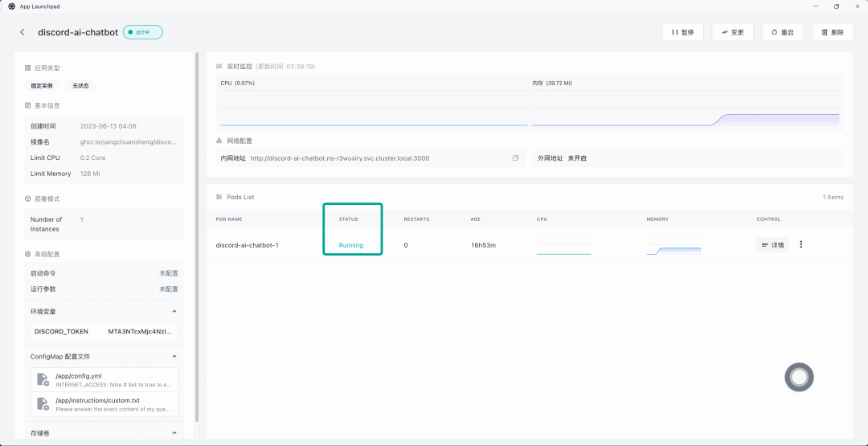868x446 pixels.
Task: Open 详情 details for discord-ai-chatbot-1
Action: (773, 244)
